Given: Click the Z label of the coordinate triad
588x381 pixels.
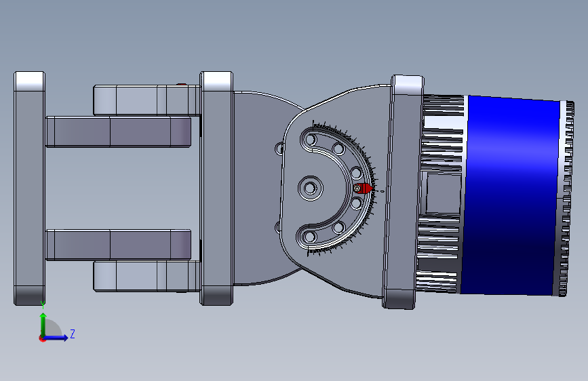Looking at the screenshot, I should pyautogui.click(x=73, y=334).
